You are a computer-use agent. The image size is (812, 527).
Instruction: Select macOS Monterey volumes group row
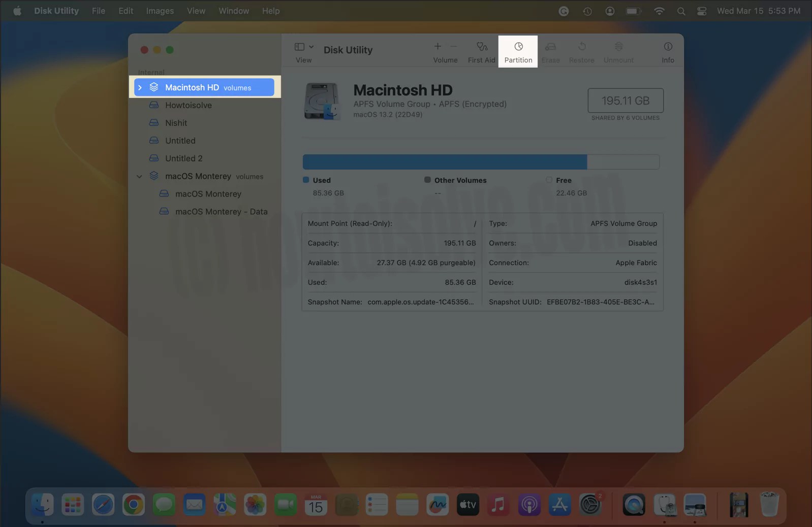(x=204, y=176)
